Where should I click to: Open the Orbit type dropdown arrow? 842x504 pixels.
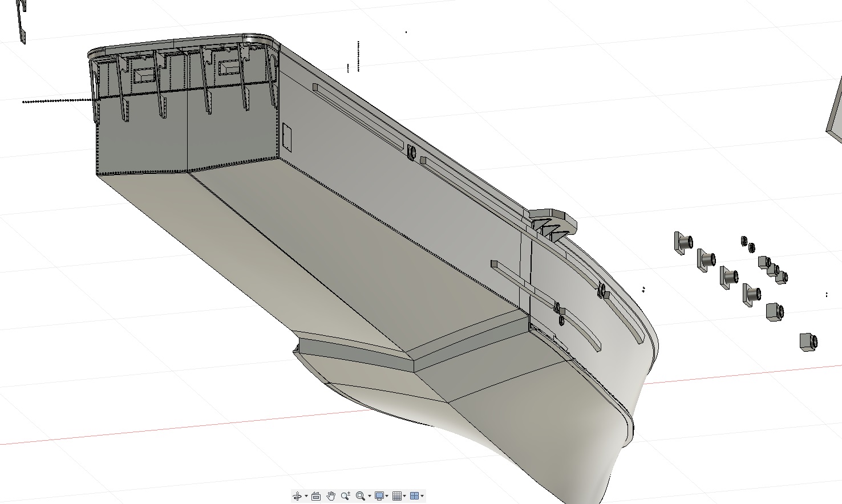[x=306, y=496]
